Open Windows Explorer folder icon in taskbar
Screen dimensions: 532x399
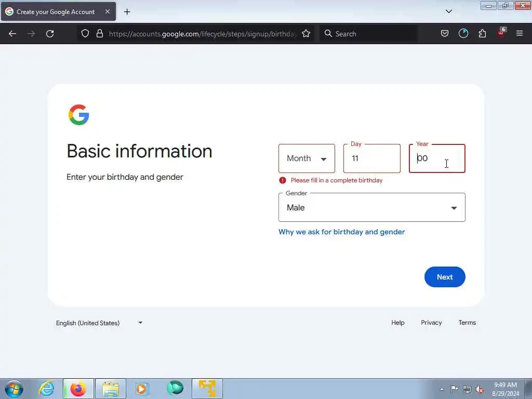pos(111,389)
